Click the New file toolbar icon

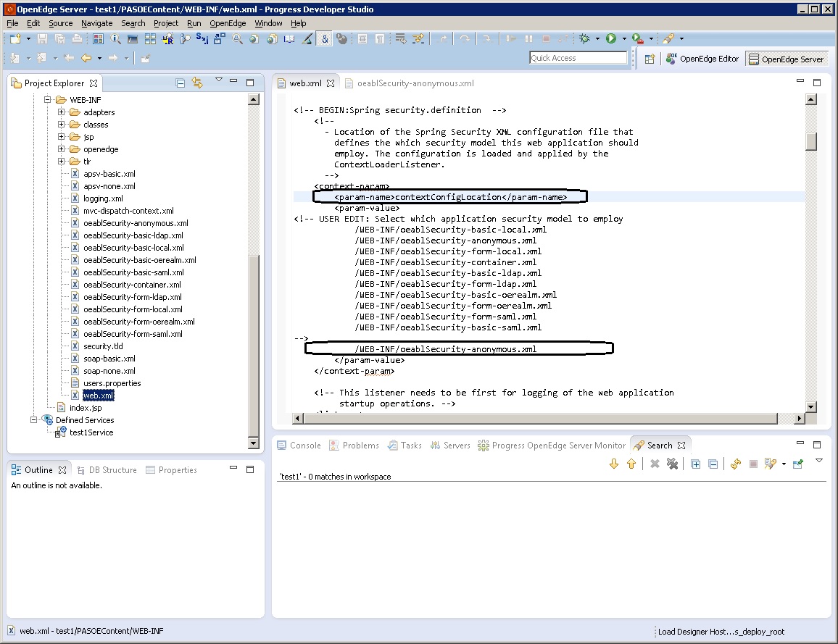click(x=15, y=39)
